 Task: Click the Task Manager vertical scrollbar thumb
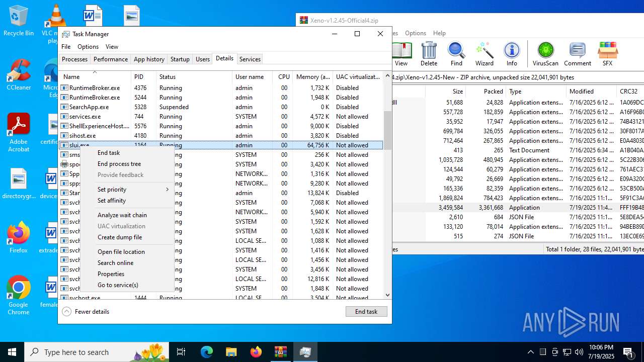click(387, 130)
